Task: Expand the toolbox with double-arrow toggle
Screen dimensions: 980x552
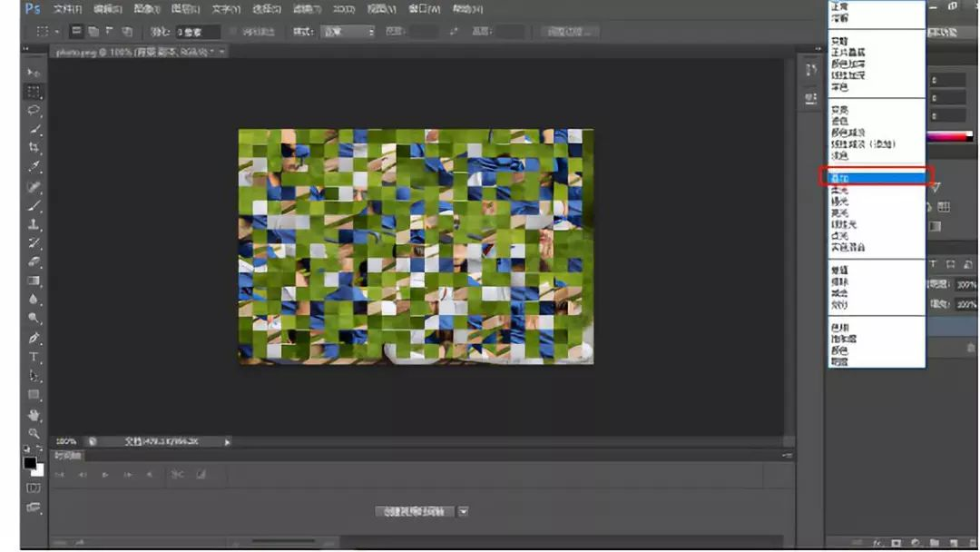Action: (x=25, y=49)
